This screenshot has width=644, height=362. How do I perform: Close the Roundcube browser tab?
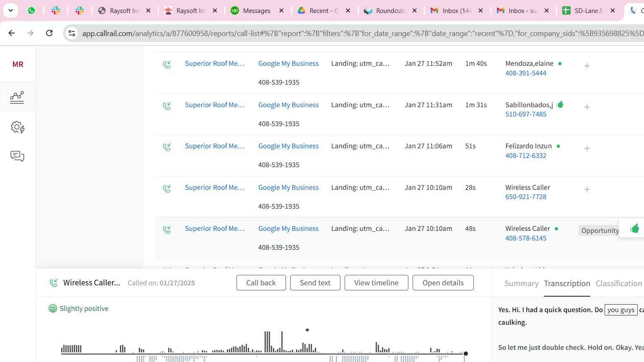[x=414, y=10]
